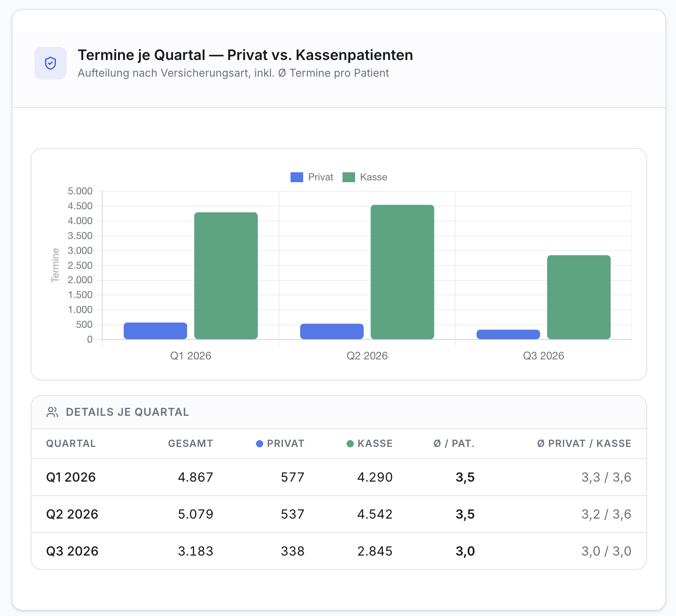The image size is (676, 616).
Task: Click the Ø Privat / Kasse column header
Action: click(x=585, y=444)
